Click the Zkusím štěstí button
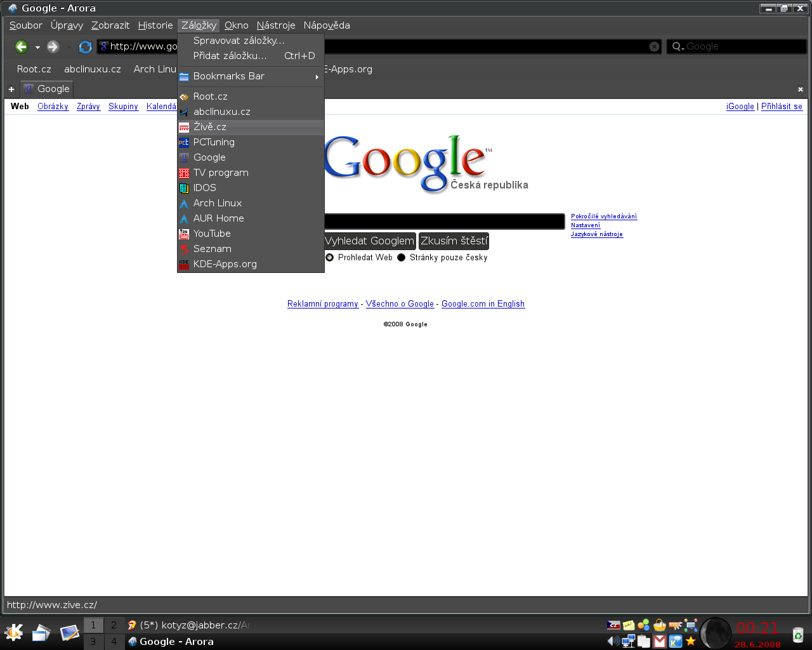812x650 pixels. (454, 241)
